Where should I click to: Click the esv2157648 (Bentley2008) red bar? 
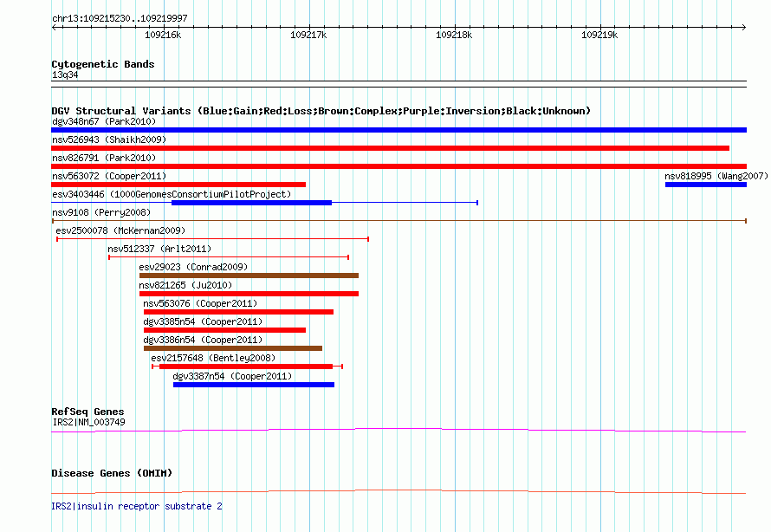246,367
